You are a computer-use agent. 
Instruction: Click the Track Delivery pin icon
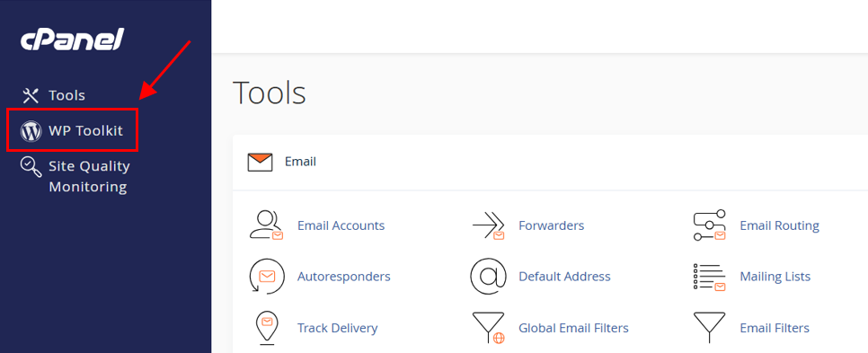267,329
